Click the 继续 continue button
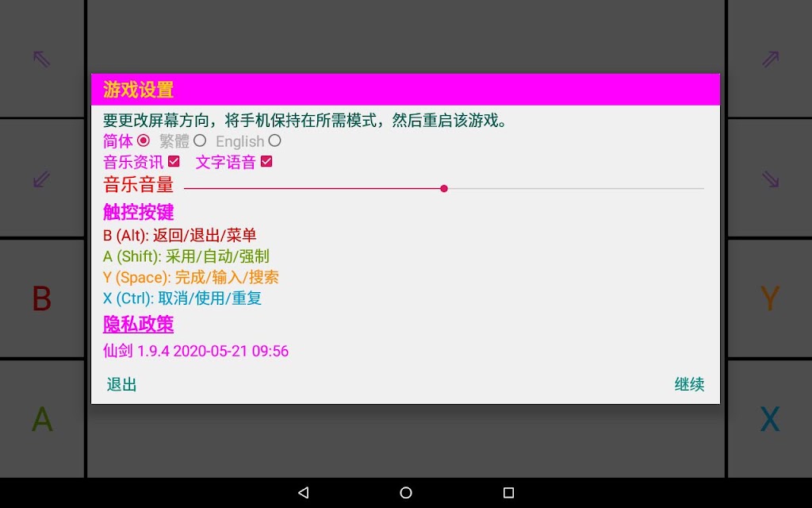Image resolution: width=812 pixels, height=508 pixels. [689, 385]
